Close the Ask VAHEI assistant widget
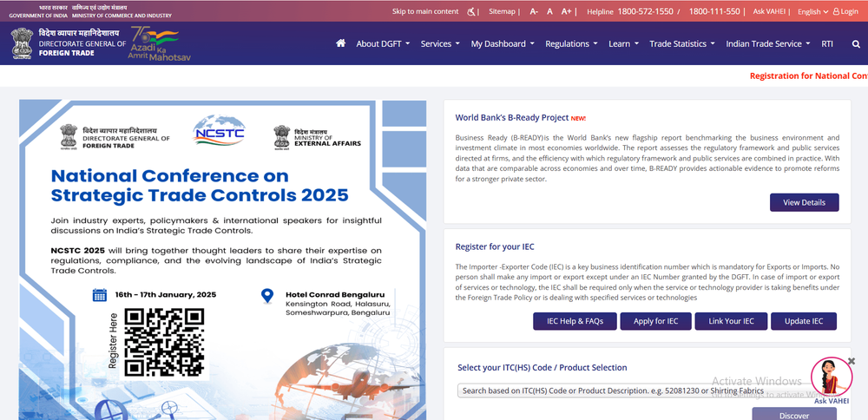The width and height of the screenshot is (868, 420). pos(852,361)
